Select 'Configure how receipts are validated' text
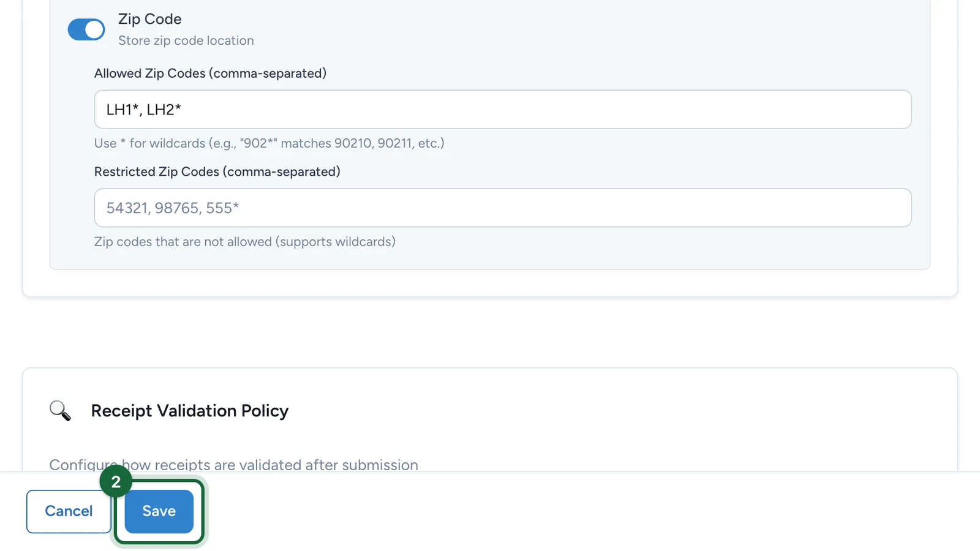 point(234,465)
